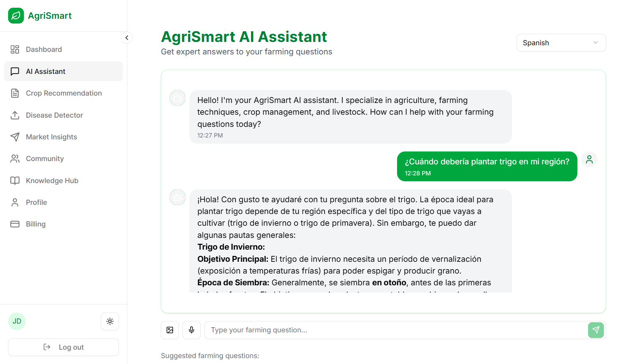The image size is (637, 364).
Task: Open the Billing page link
Action: click(x=36, y=224)
